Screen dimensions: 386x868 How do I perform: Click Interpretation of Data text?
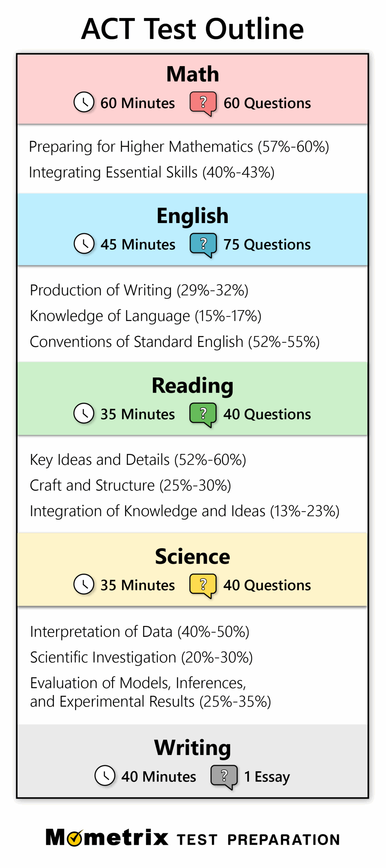coord(140,631)
